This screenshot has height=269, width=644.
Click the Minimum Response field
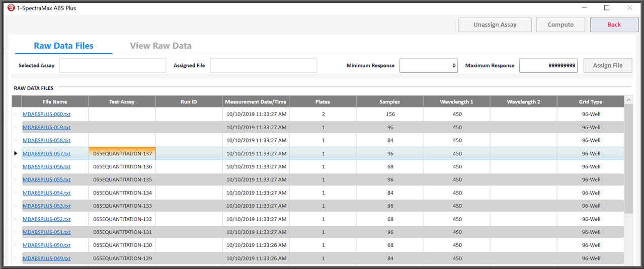click(429, 65)
